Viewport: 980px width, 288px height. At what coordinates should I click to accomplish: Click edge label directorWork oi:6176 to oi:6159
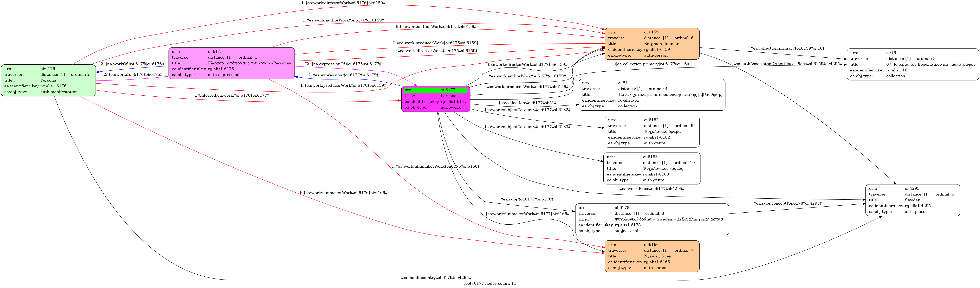coord(343,3)
